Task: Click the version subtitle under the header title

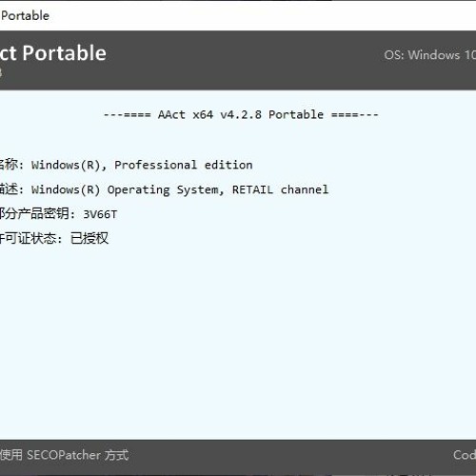Action: (1, 72)
